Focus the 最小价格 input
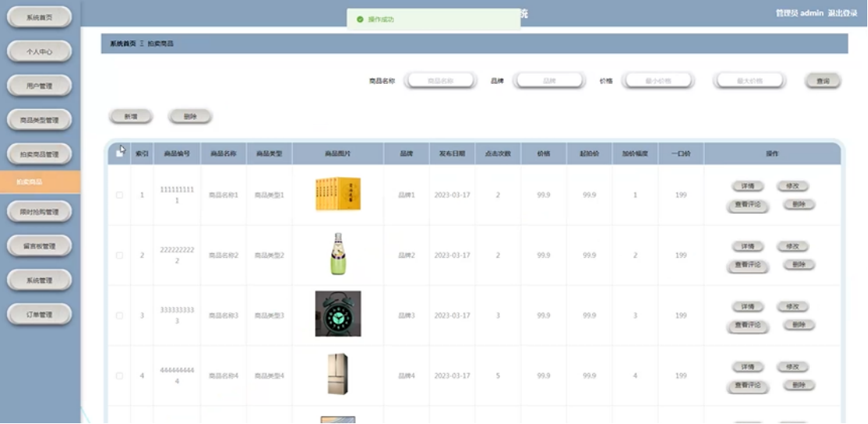Image resolution: width=868 pixels, height=424 pixels. [x=657, y=81]
